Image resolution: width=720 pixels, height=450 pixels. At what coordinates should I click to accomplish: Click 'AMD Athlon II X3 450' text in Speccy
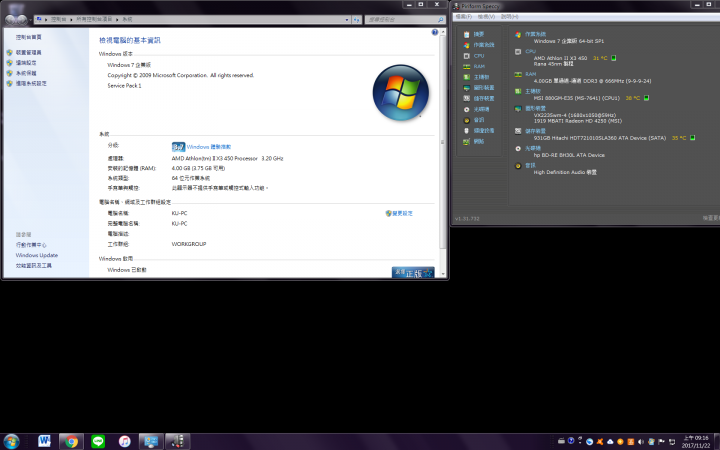[560, 58]
